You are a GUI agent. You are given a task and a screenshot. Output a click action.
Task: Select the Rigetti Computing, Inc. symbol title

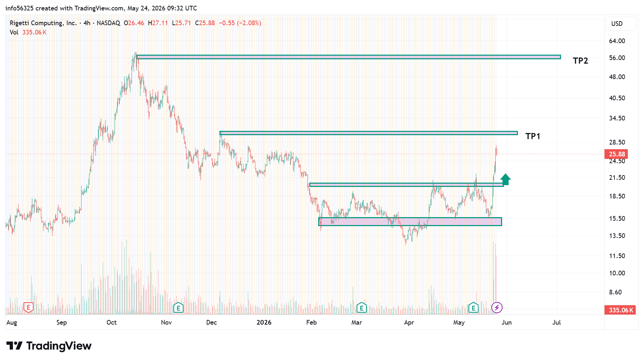43,23
